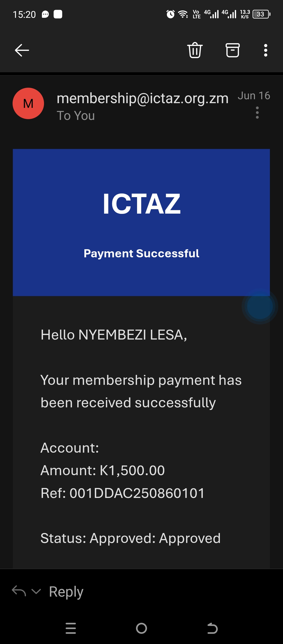The image size is (283, 644).
Task: Tap the 'Payment Successful' heading
Action: (141, 253)
